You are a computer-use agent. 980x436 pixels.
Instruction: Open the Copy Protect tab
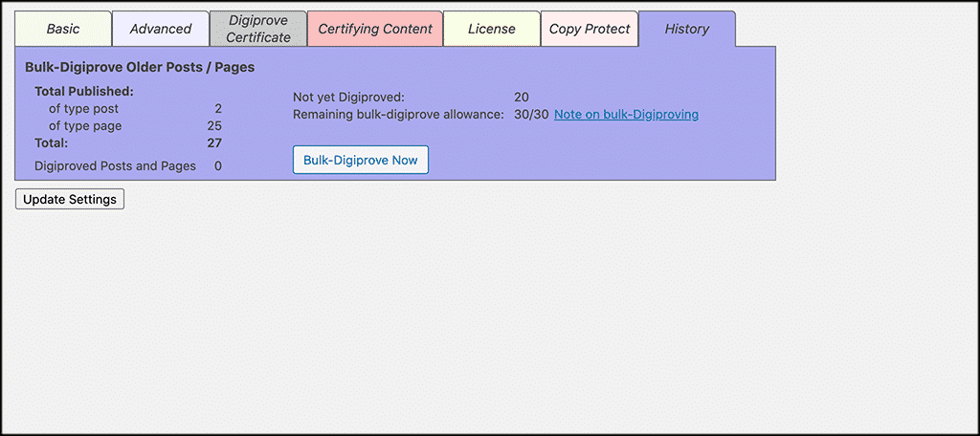(x=590, y=29)
